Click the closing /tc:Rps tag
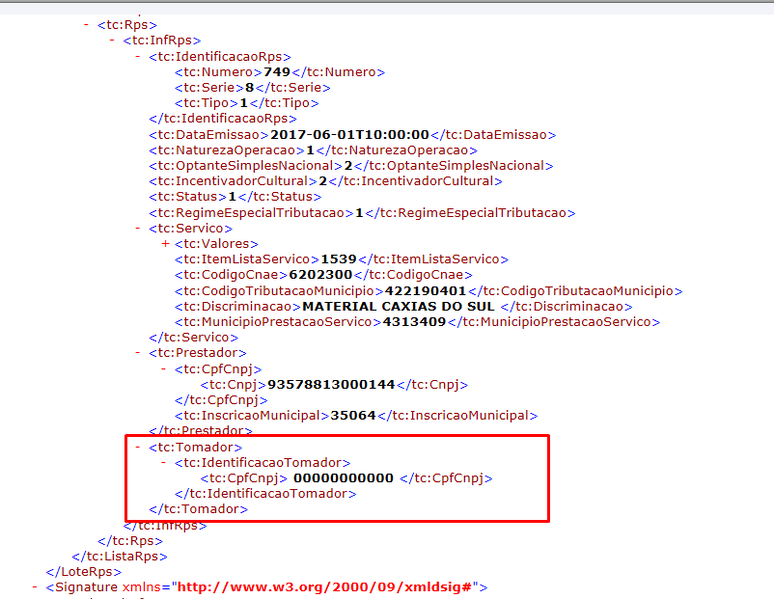Screen dimensions: 774x599 (130, 541)
